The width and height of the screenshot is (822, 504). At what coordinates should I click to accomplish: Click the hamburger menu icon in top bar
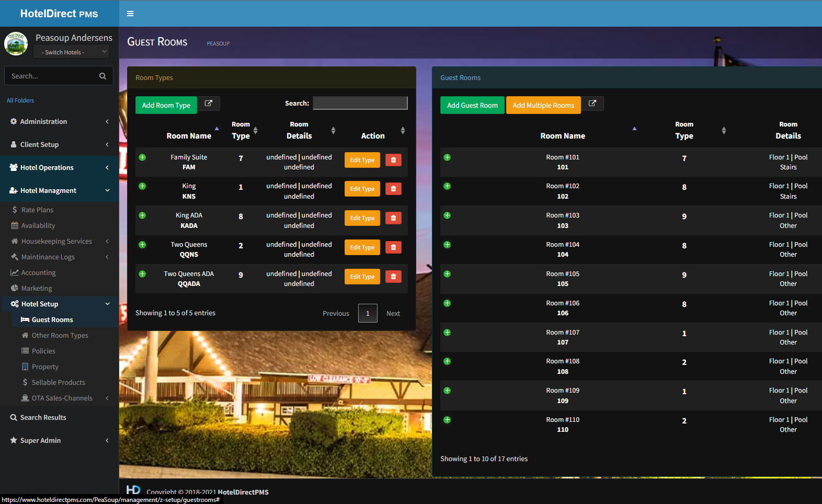[130, 14]
